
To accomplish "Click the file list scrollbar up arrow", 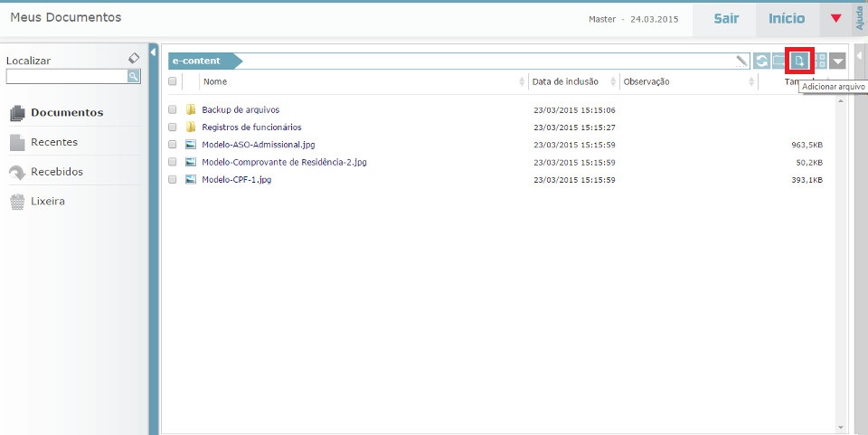I will (x=841, y=101).
